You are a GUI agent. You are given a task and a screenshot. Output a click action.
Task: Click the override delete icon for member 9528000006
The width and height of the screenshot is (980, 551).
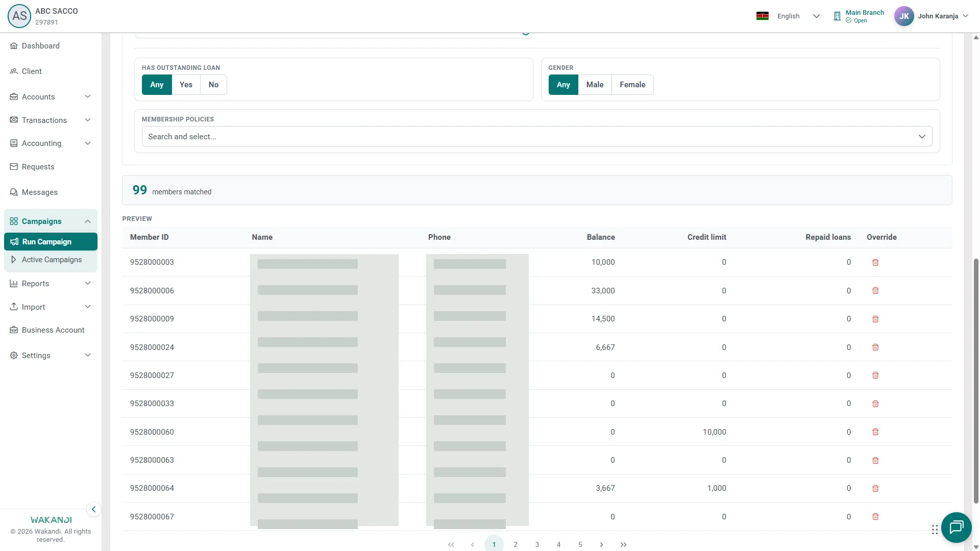875,291
